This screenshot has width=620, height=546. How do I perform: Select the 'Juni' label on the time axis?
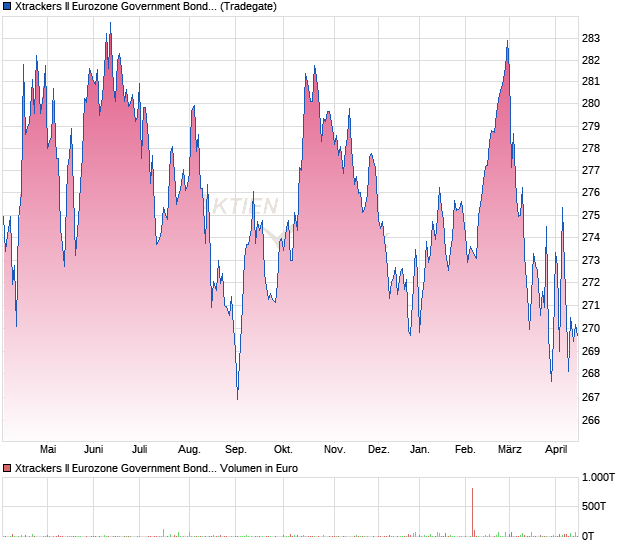click(x=94, y=450)
